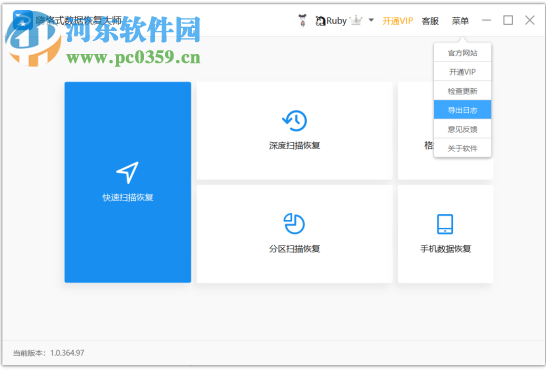The image size is (546, 372).
Task: Open 关于软件 from the menu
Action: point(462,148)
